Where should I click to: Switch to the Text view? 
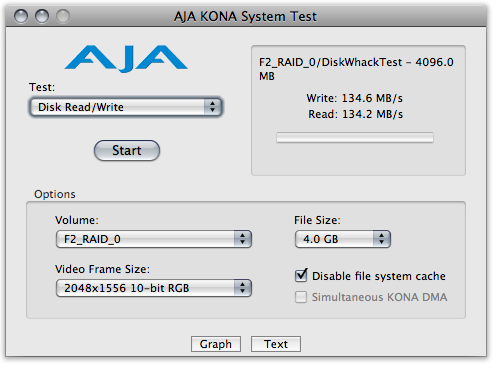[x=276, y=344]
